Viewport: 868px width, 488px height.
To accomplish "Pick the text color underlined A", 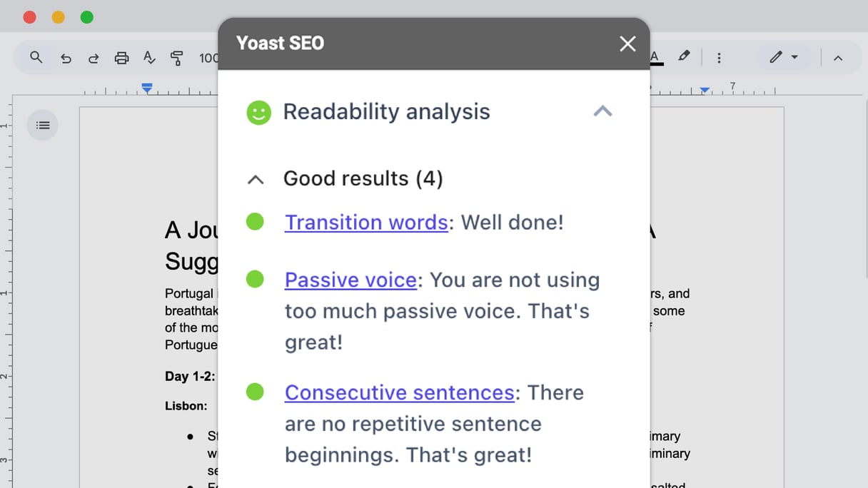I will pyautogui.click(x=655, y=58).
